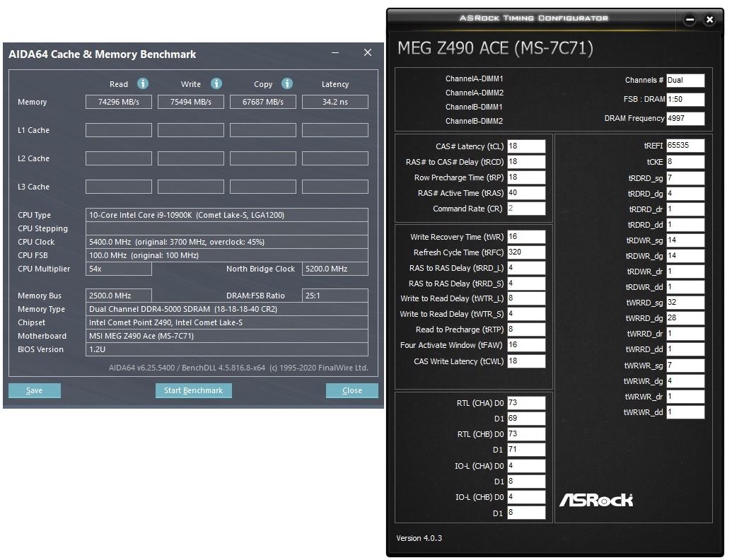Click the CAS Write Latency (tCWL) field
The image size is (732, 560).
[x=526, y=361]
